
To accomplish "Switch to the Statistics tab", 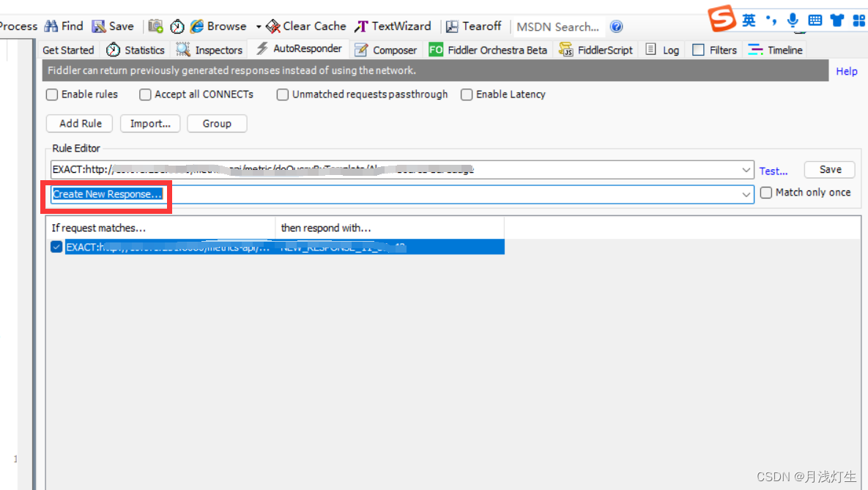I will tap(136, 50).
